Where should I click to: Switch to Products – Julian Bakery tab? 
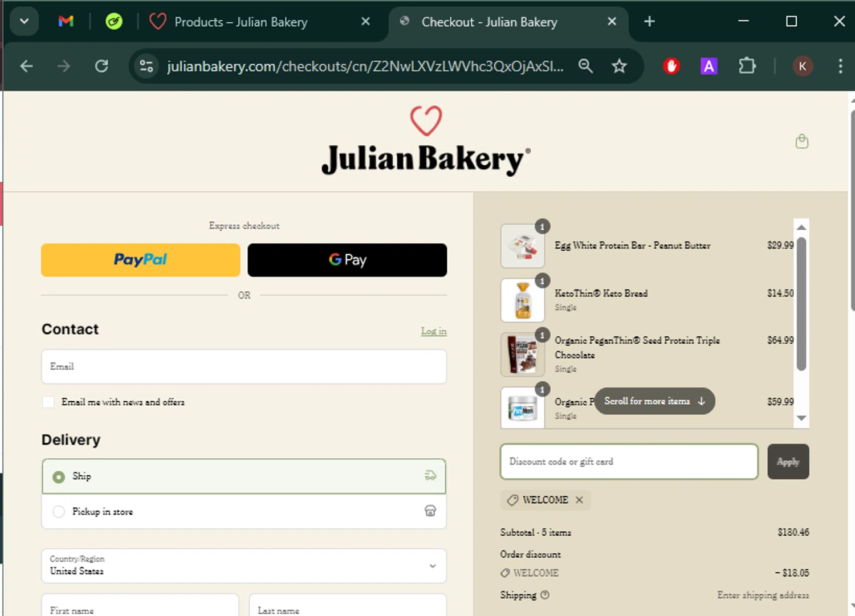pyautogui.click(x=241, y=22)
